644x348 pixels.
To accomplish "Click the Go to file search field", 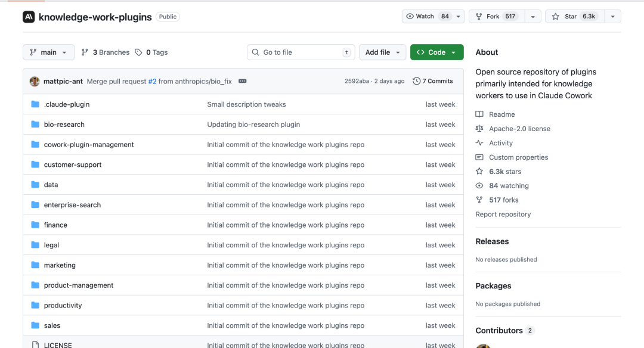I will [x=301, y=52].
